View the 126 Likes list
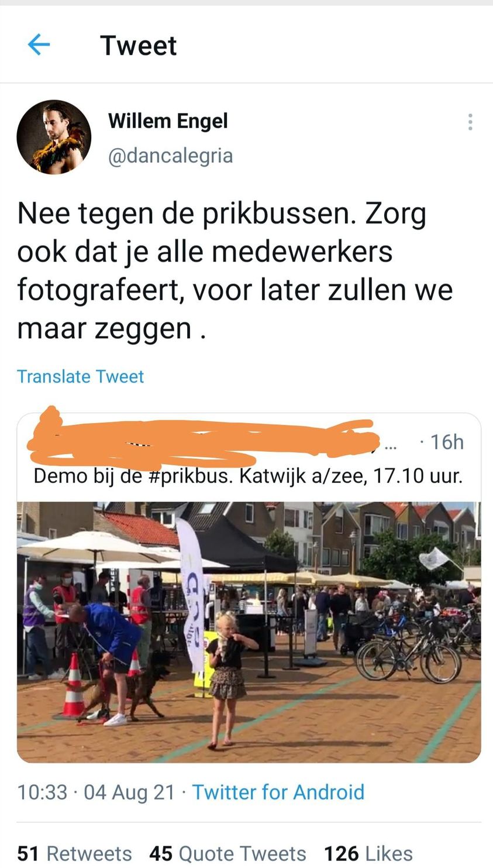This screenshot has height=868, width=493. (x=368, y=853)
